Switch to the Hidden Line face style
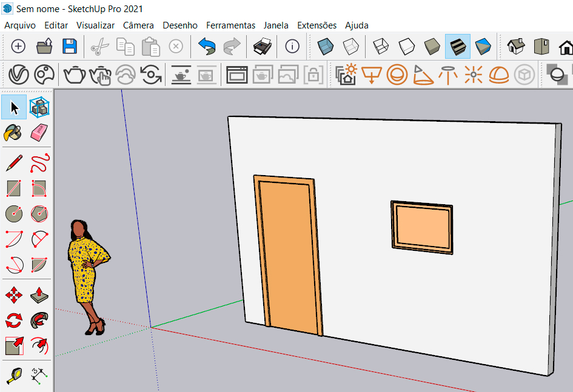573x392 pixels. (x=406, y=47)
